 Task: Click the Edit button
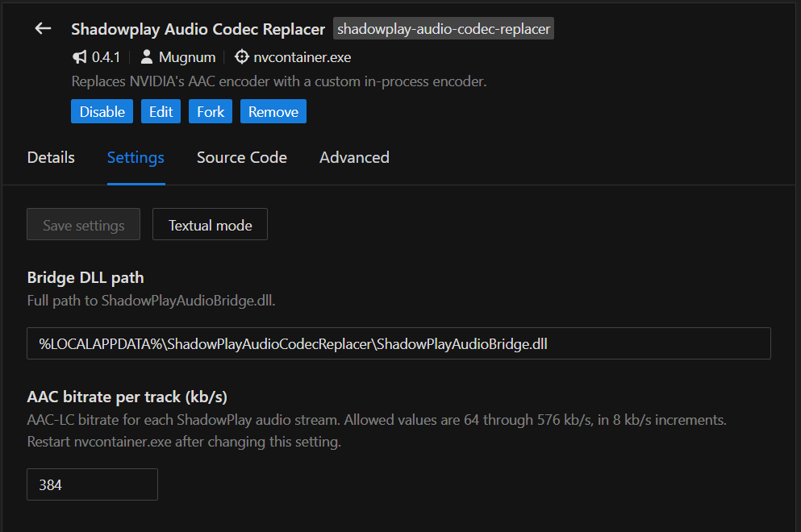pos(161,111)
